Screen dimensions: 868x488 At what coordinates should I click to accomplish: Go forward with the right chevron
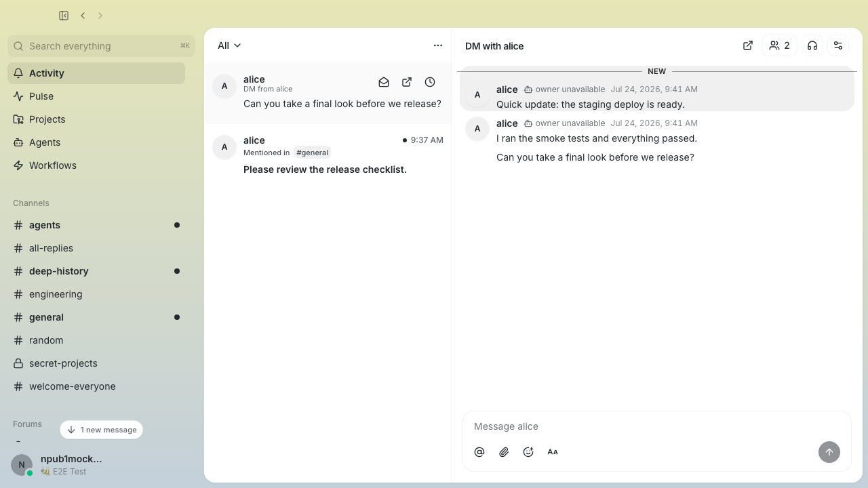pos(100,16)
